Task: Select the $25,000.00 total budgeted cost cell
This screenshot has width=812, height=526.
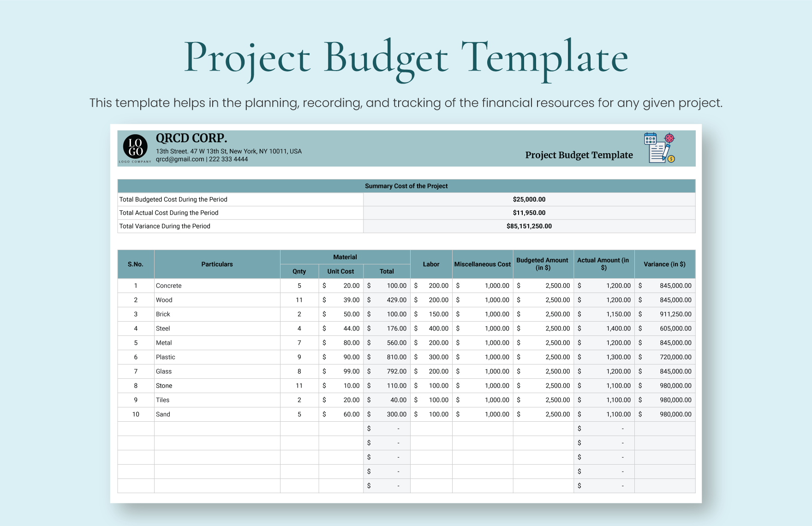Action: [x=529, y=199]
